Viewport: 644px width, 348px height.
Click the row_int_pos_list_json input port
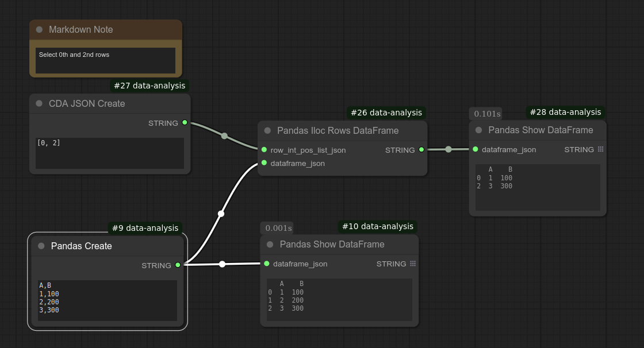tap(264, 150)
